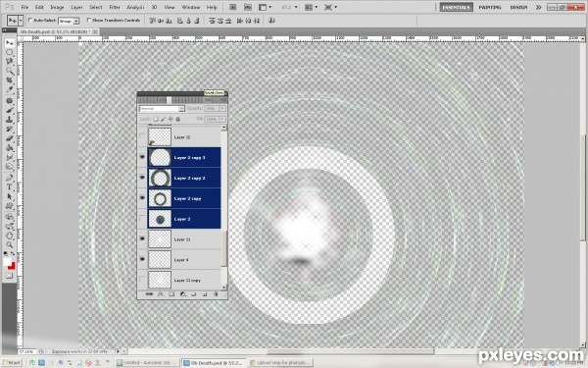Open Auto-Select Group dropdown

(x=69, y=21)
